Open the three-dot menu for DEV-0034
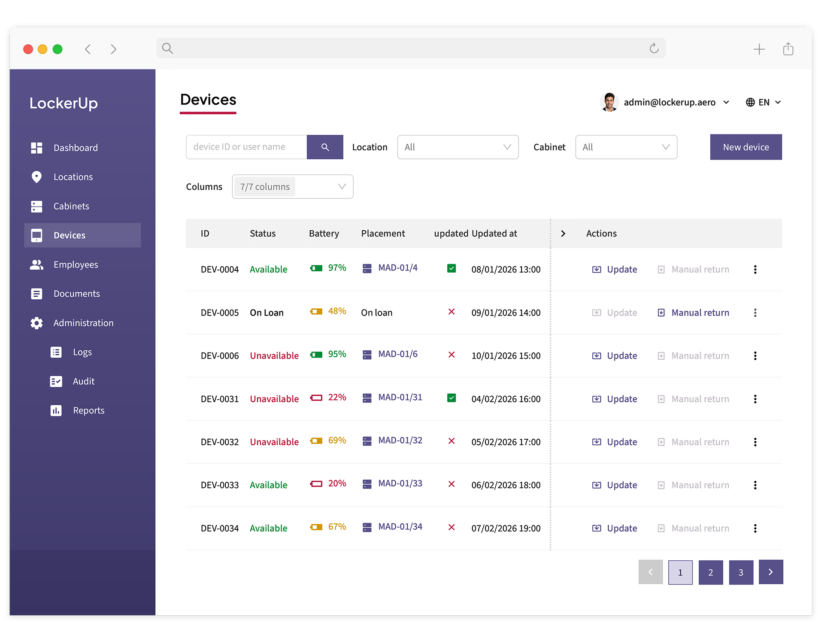 (755, 529)
